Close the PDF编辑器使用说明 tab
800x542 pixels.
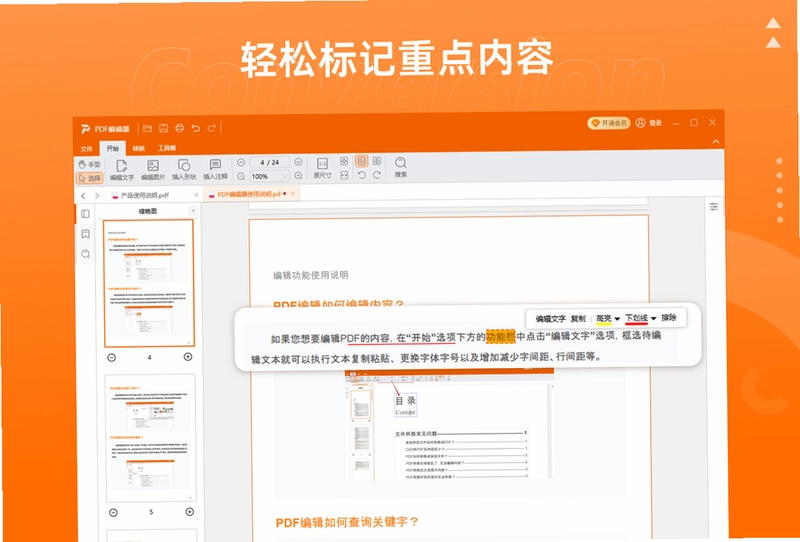pyautogui.click(x=293, y=194)
